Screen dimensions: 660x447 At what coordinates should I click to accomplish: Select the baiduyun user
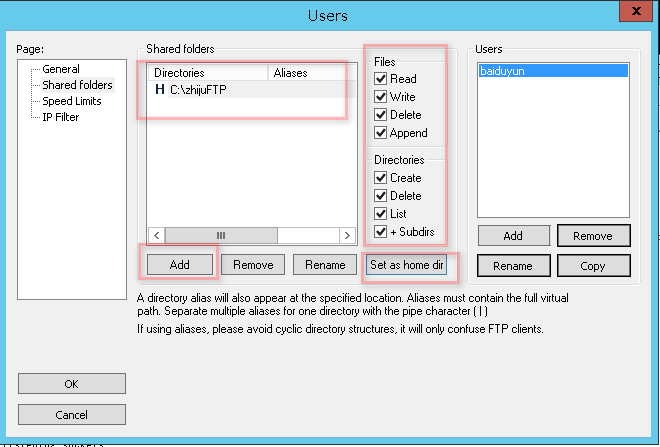[553, 71]
